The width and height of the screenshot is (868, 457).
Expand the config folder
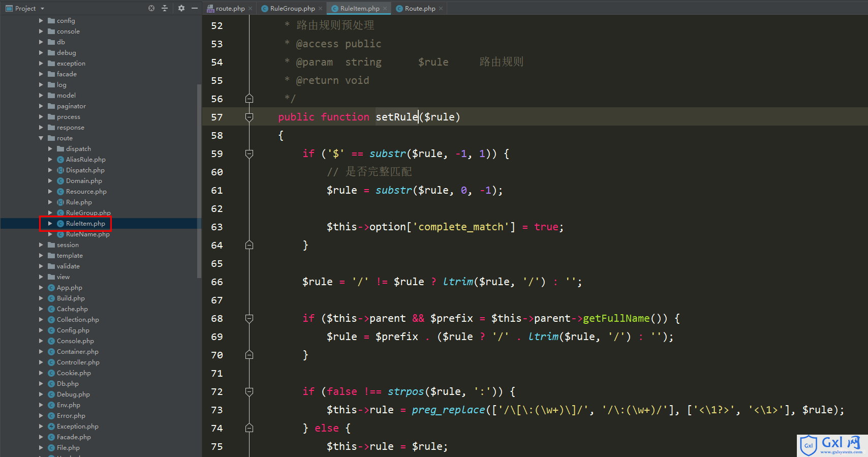41,21
